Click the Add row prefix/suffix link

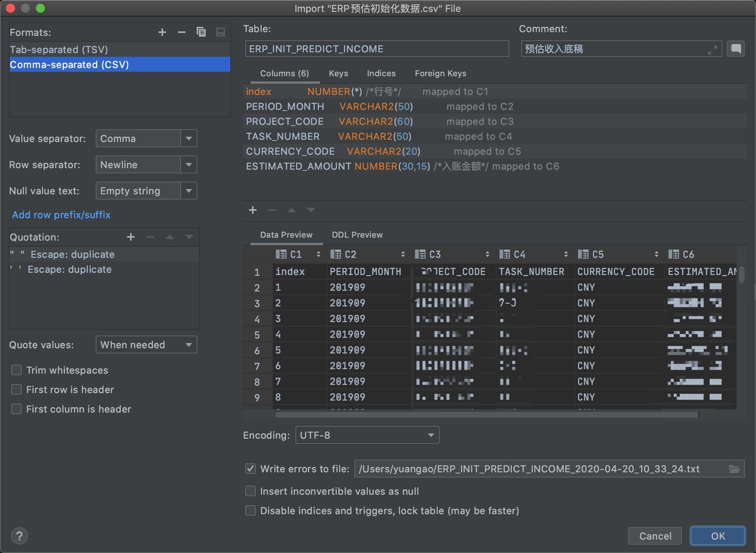click(61, 214)
